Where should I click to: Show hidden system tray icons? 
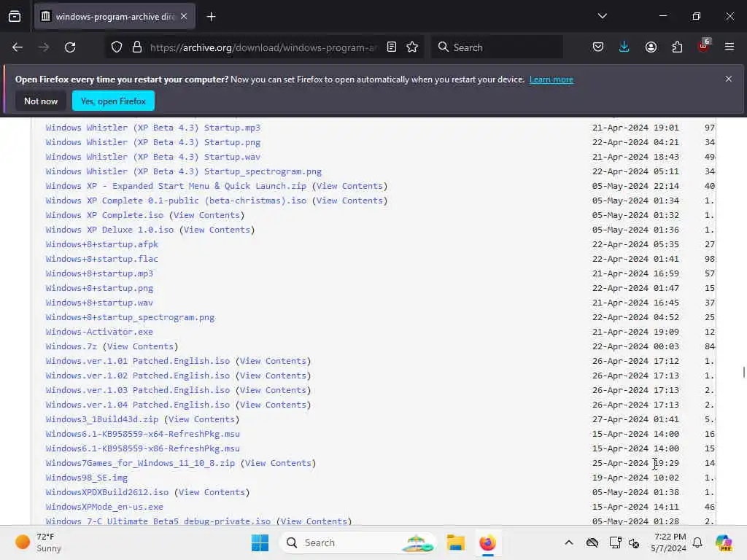point(569,542)
